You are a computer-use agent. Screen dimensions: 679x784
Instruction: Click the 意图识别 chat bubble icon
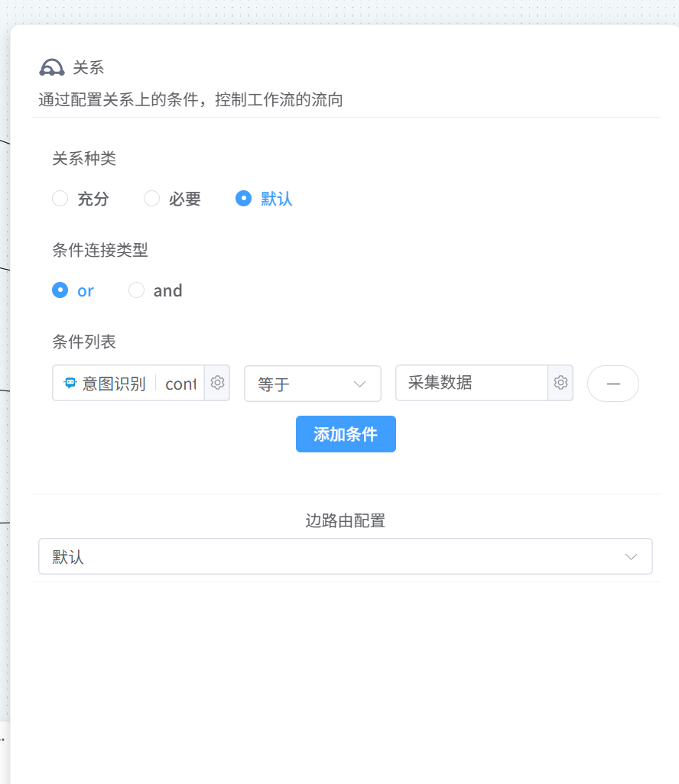(x=70, y=383)
